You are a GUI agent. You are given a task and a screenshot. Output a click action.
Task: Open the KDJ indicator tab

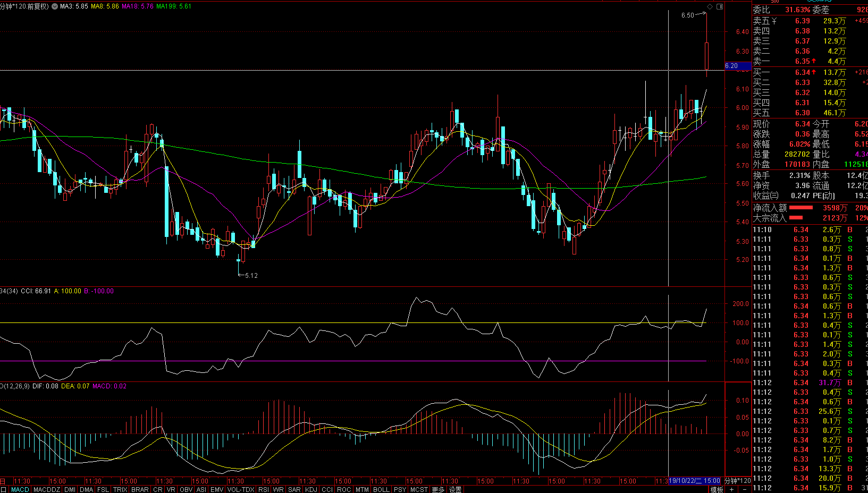311,489
